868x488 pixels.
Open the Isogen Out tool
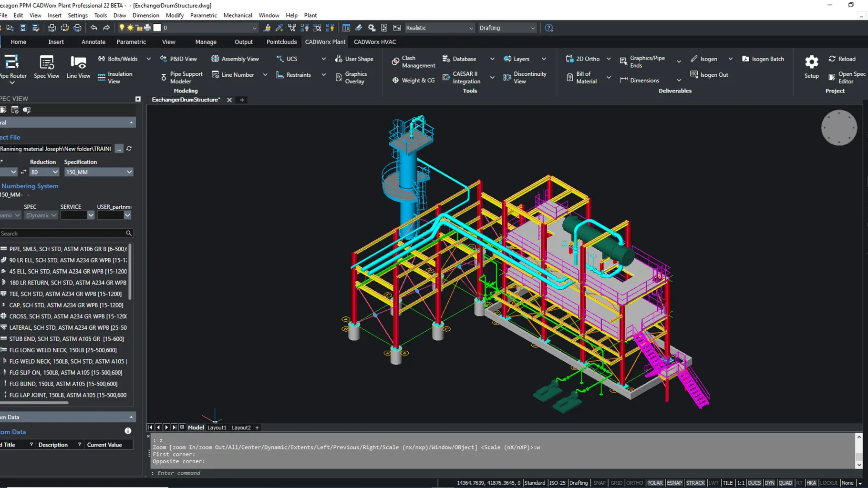click(x=709, y=75)
